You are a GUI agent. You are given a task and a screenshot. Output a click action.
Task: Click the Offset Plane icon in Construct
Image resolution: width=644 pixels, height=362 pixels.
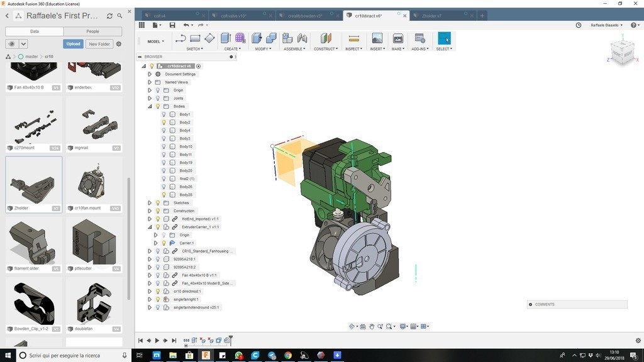pos(325,39)
